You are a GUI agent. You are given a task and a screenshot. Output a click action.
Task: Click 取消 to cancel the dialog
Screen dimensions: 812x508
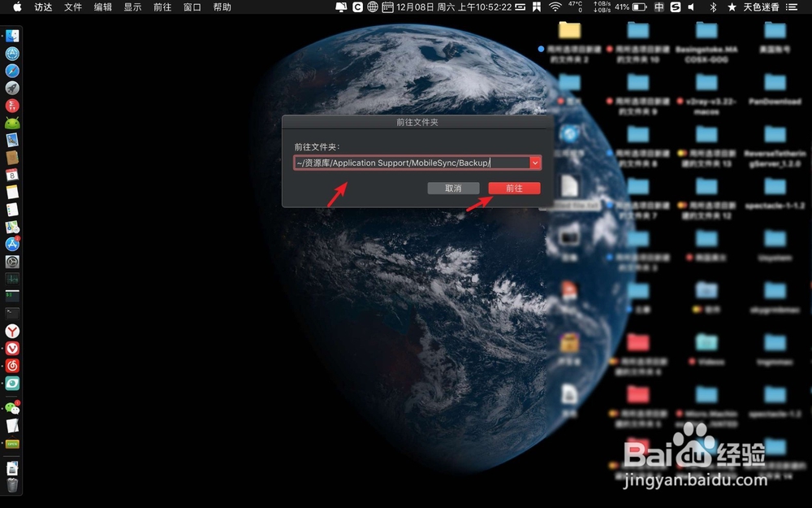click(452, 188)
